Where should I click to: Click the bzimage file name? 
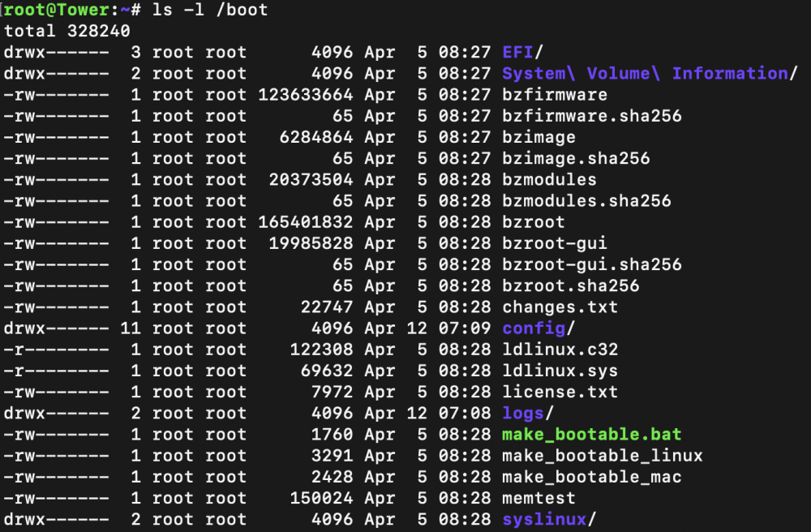tap(539, 137)
